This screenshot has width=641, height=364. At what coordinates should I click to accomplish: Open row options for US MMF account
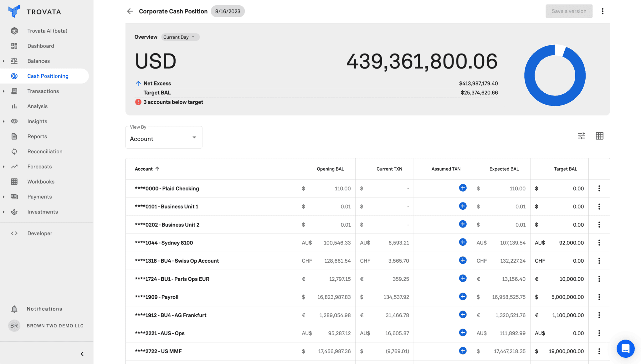pos(599,351)
